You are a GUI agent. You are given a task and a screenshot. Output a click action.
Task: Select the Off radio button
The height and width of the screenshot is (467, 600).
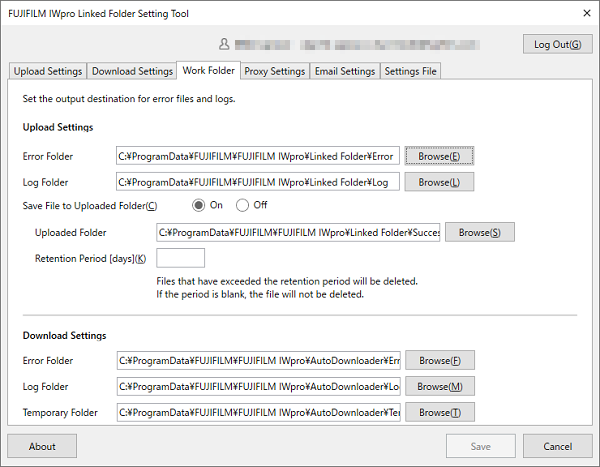tap(242, 206)
